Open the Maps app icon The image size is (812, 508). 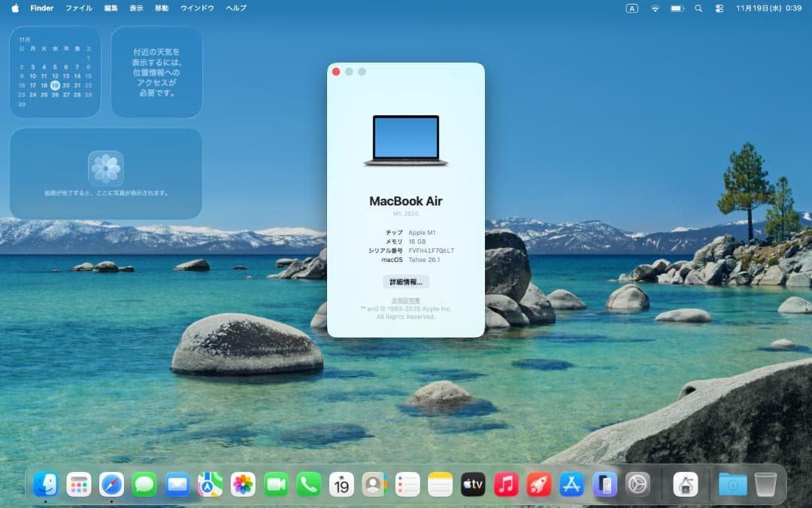coord(211,484)
